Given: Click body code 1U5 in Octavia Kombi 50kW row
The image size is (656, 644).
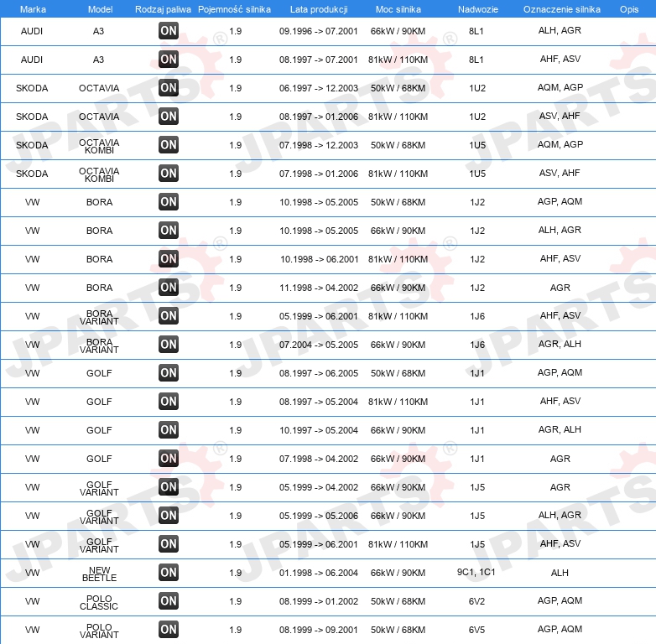Looking at the screenshot, I should coord(477,145).
